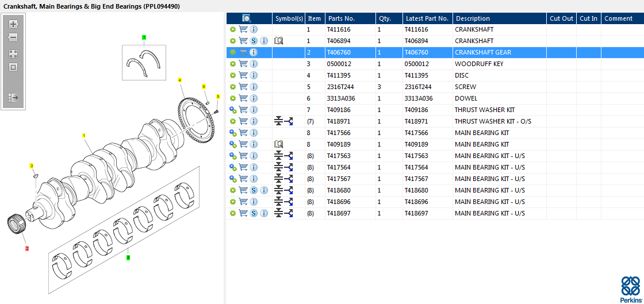Click the blue kit gears icon for T409186

tap(233, 110)
